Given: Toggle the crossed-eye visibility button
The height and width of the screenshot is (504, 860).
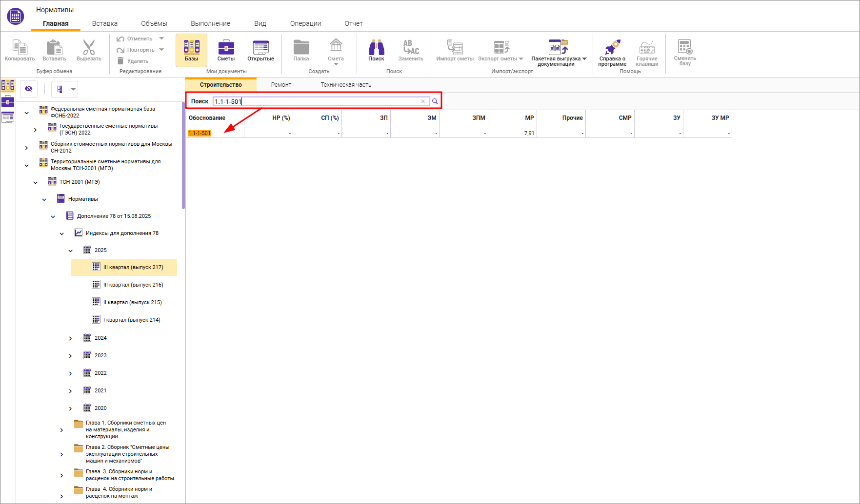Looking at the screenshot, I should tap(29, 89).
